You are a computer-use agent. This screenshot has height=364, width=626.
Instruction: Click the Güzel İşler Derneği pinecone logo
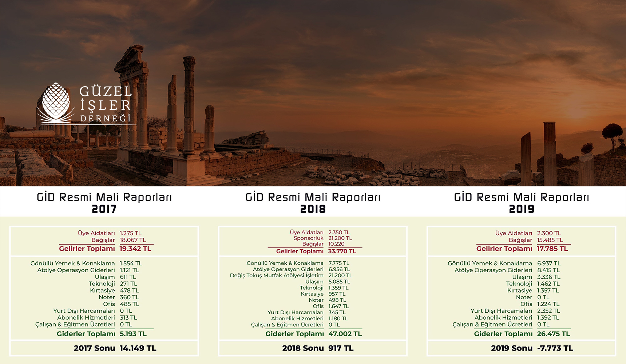56,104
